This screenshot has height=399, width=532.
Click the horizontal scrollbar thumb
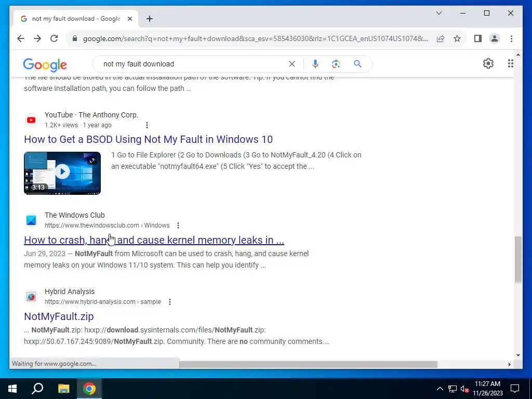tap(308, 364)
